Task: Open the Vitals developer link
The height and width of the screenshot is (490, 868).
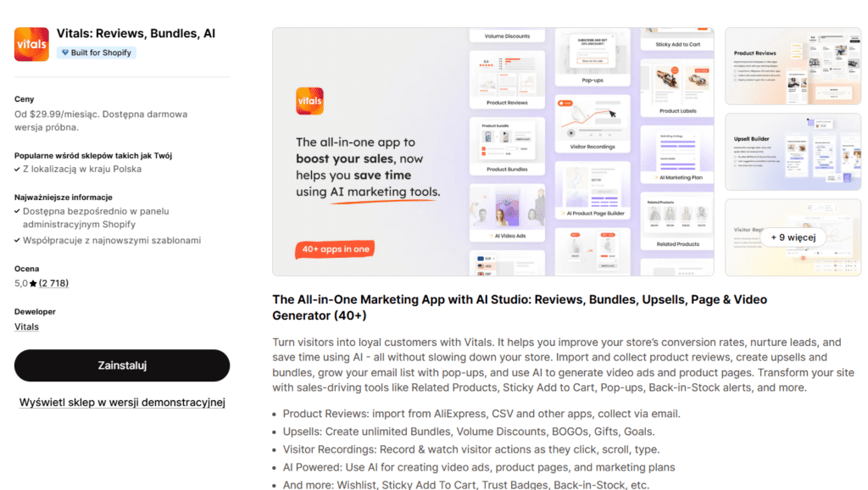Action: [x=26, y=326]
